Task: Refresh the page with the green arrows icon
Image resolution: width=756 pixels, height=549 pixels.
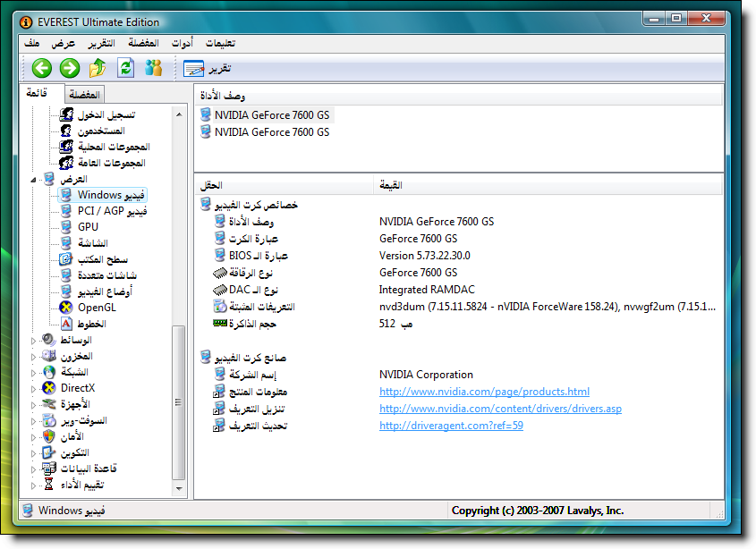Action: [125, 68]
